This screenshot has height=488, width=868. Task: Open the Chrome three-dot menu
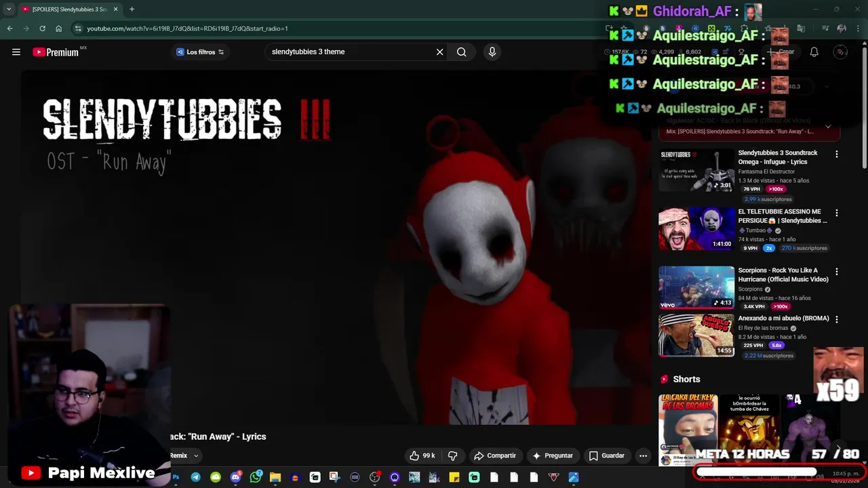pyautogui.click(x=858, y=28)
